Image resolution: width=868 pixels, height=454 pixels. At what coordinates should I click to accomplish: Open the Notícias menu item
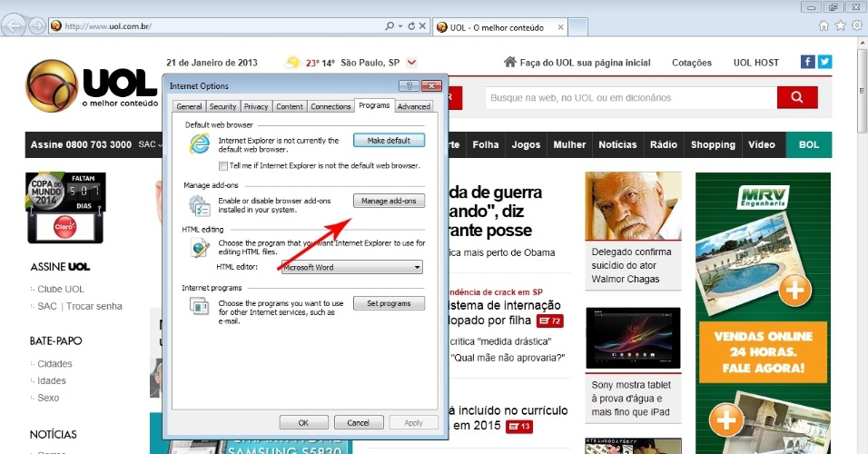tap(617, 144)
